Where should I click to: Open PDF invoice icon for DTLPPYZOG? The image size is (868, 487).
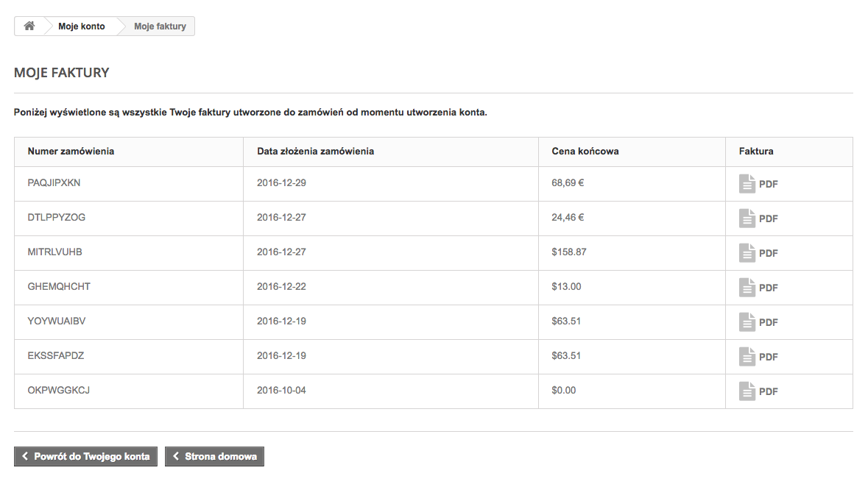(747, 218)
